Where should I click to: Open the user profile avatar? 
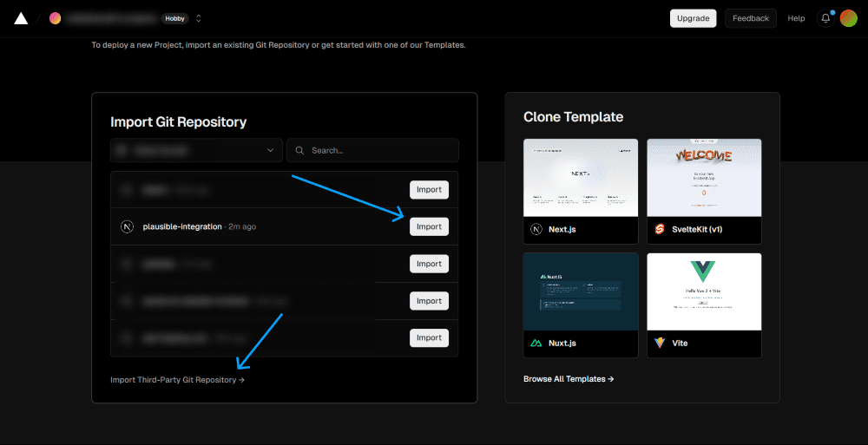click(849, 18)
